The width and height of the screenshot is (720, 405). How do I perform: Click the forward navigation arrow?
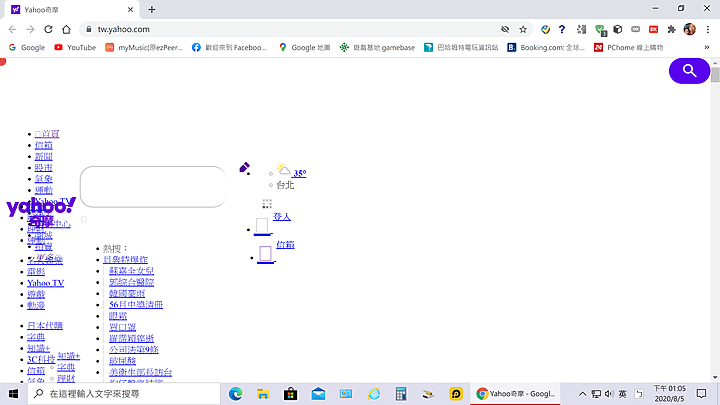(30, 29)
